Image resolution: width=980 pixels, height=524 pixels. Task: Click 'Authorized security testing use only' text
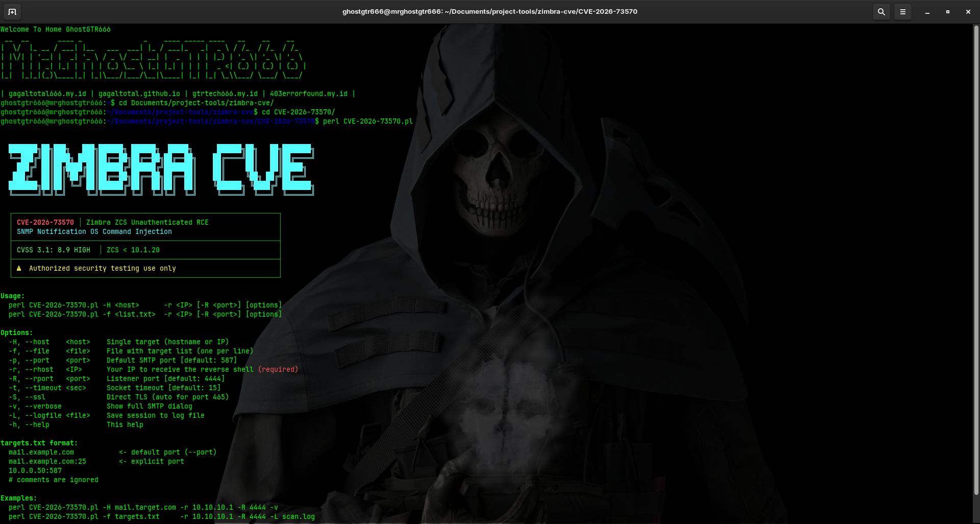click(103, 268)
